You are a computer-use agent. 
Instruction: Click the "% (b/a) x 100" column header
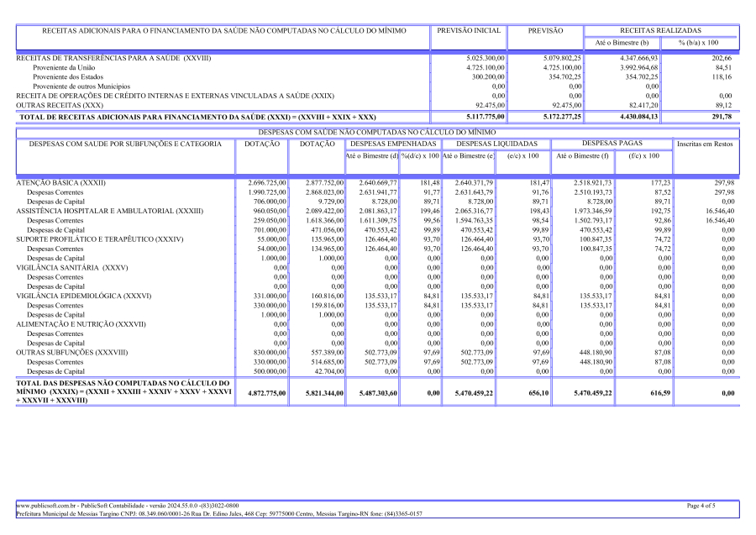(x=698, y=43)
